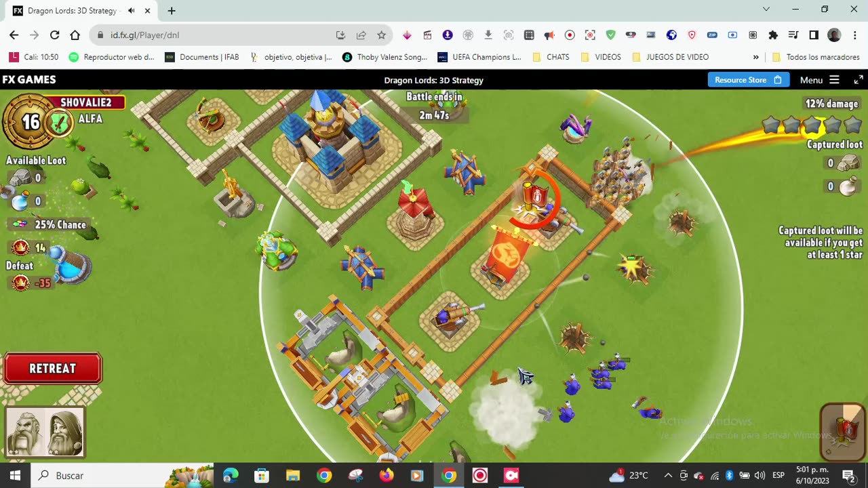
Task: Launch Microsoft Edge from the taskbar
Action: coord(231,476)
